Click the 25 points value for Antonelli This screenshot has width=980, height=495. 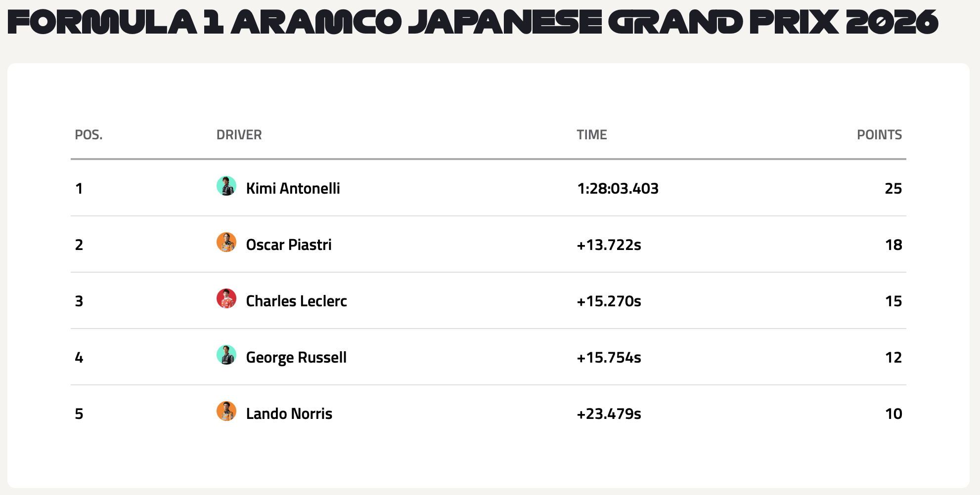[893, 188]
